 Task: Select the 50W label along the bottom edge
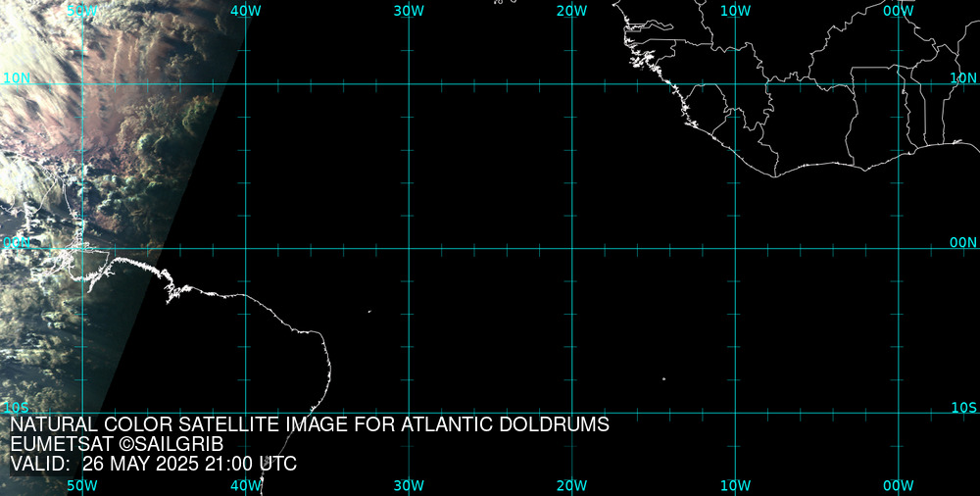(82, 486)
